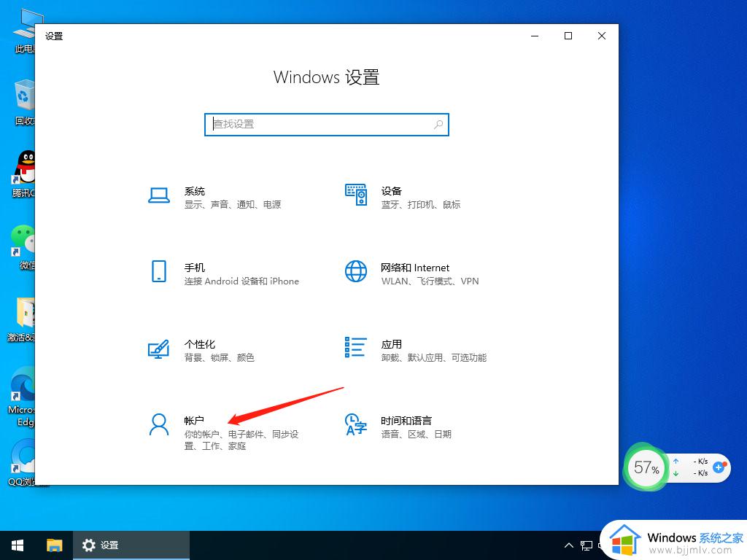Open the 帐户 settings title
The width and height of the screenshot is (747, 560).
[x=194, y=421]
